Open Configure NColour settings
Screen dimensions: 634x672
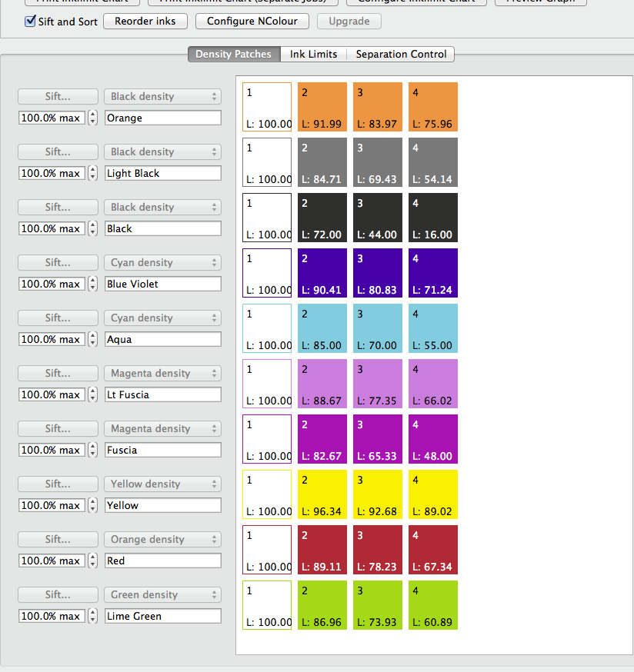tap(252, 21)
